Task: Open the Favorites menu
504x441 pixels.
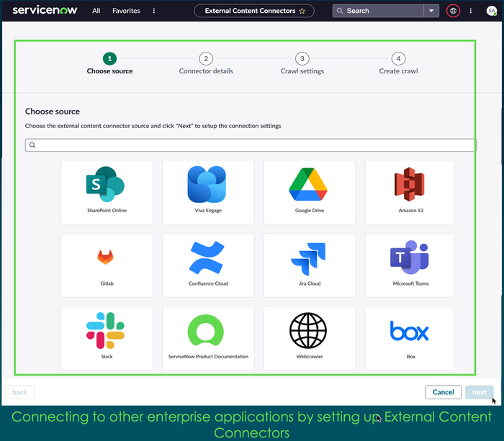Action: pyautogui.click(x=126, y=11)
